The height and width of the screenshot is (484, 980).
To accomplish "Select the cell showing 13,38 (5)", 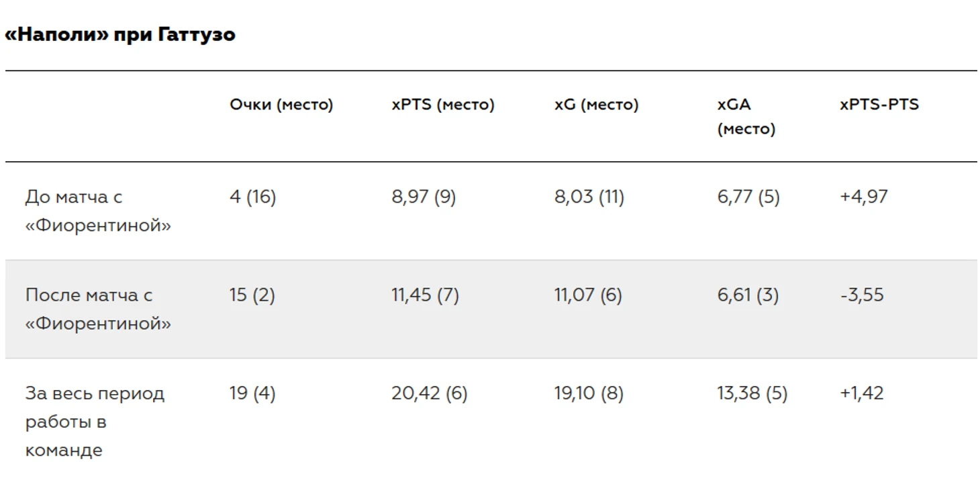I will tap(752, 393).
